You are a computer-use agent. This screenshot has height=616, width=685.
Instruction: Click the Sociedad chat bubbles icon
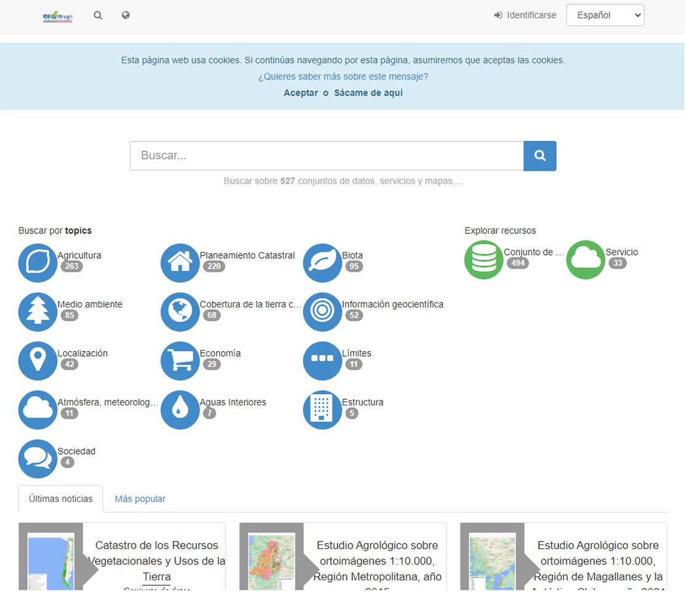(38, 459)
